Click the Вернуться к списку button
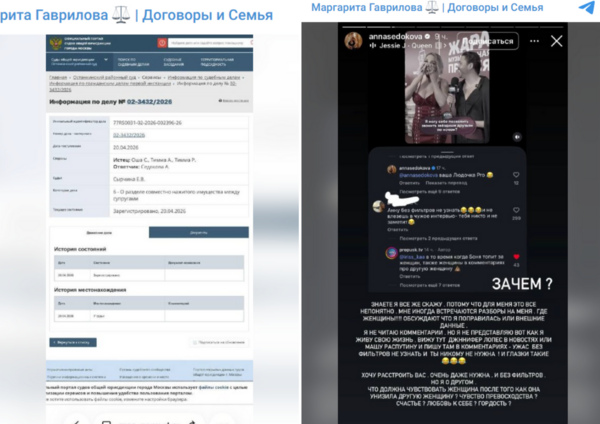Image resolution: width=600 pixels, height=424 pixels. (73, 342)
